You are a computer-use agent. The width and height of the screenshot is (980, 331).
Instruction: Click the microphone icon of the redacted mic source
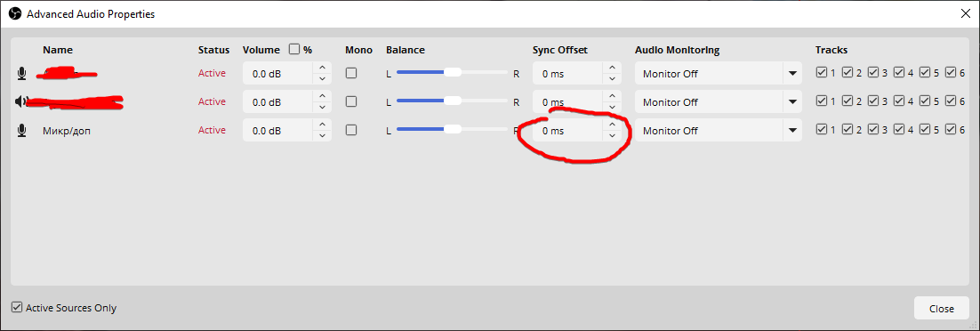22,73
